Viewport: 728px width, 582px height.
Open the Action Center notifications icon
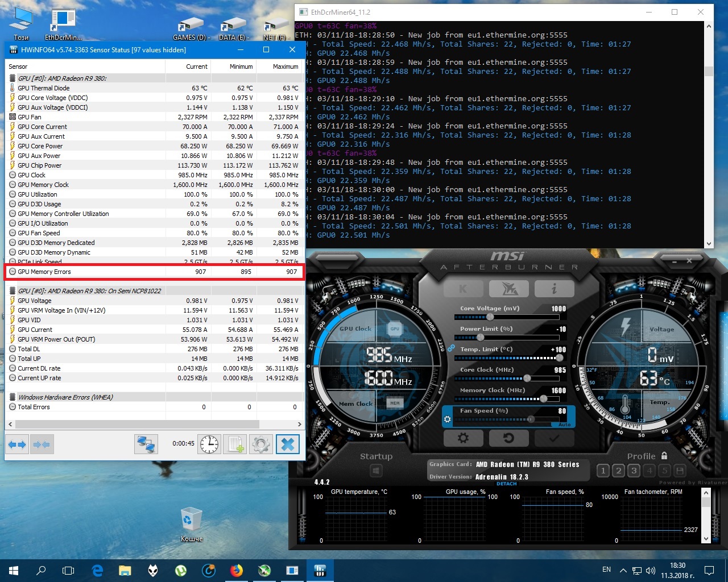tap(709, 570)
